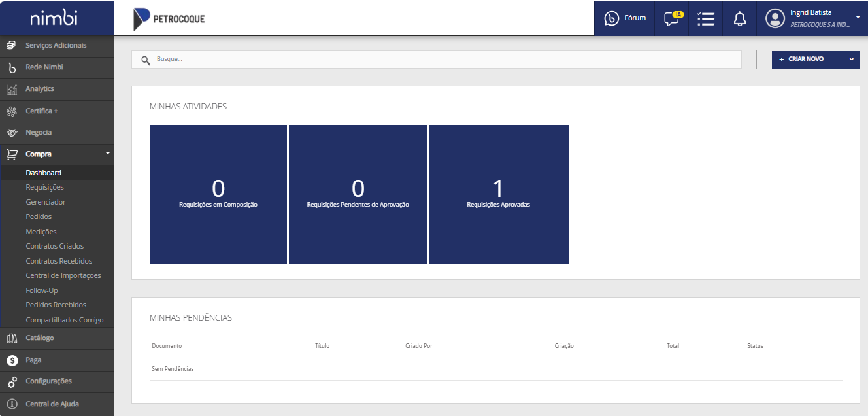Image resolution: width=868 pixels, height=416 pixels.
Task: Open Medições submenu item
Action: 41,232
